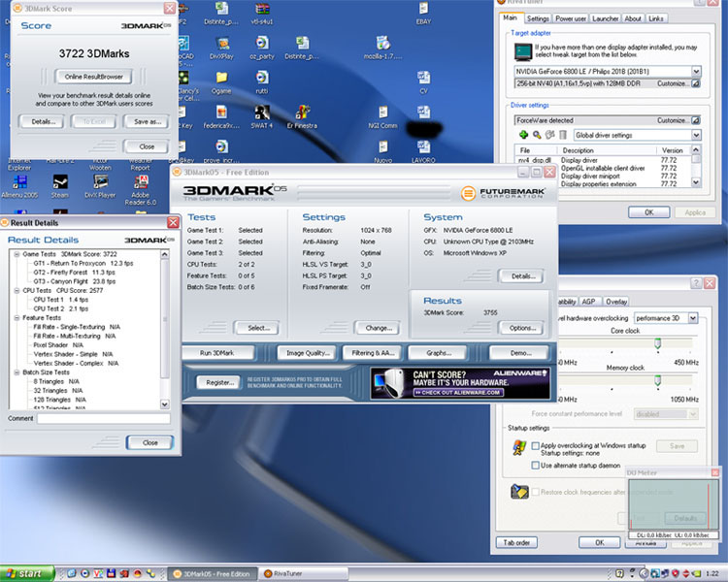Click the trash delete icon in RivaTuner driver settings
Viewport: 728px width, 582px height.
click(x=563, y=135)
